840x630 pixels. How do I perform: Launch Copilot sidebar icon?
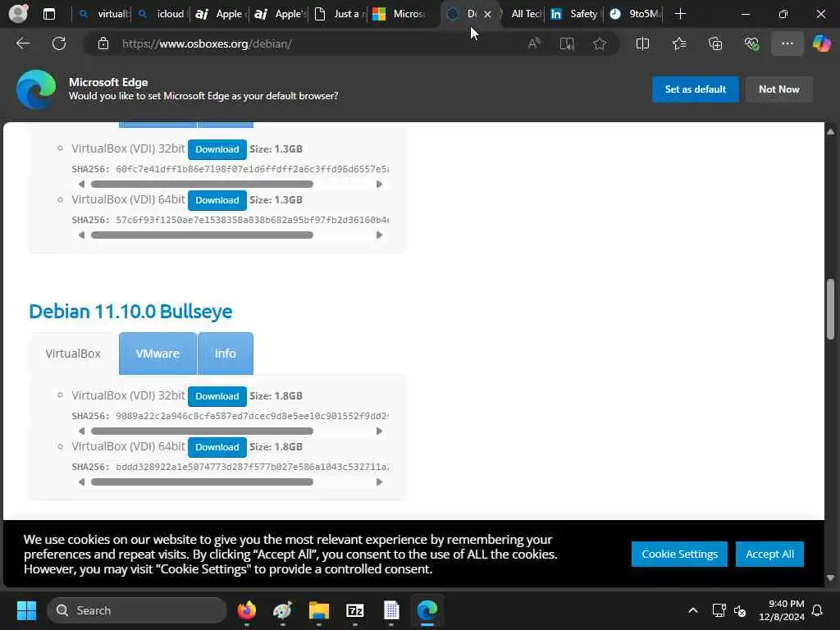(821, 43)
